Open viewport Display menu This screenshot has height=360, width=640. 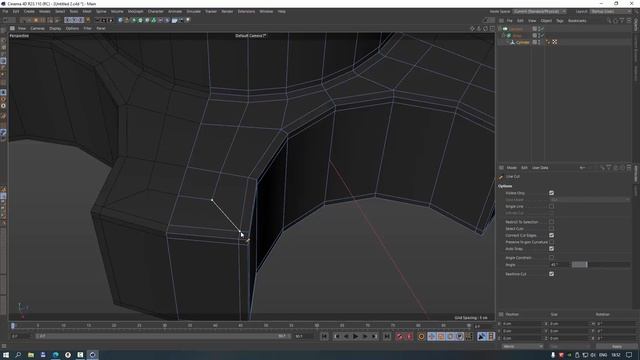(55, 29)
